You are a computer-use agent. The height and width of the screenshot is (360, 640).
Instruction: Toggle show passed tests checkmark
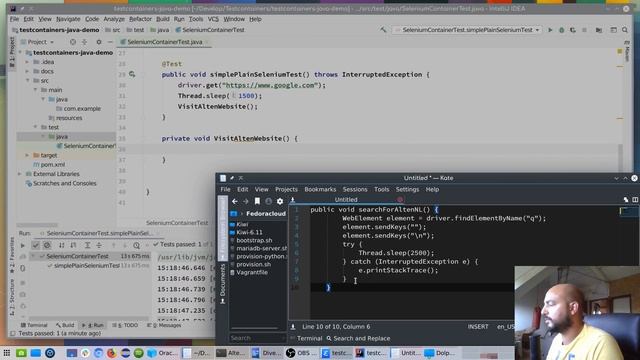pyautogui.click(x=36, y=245)
